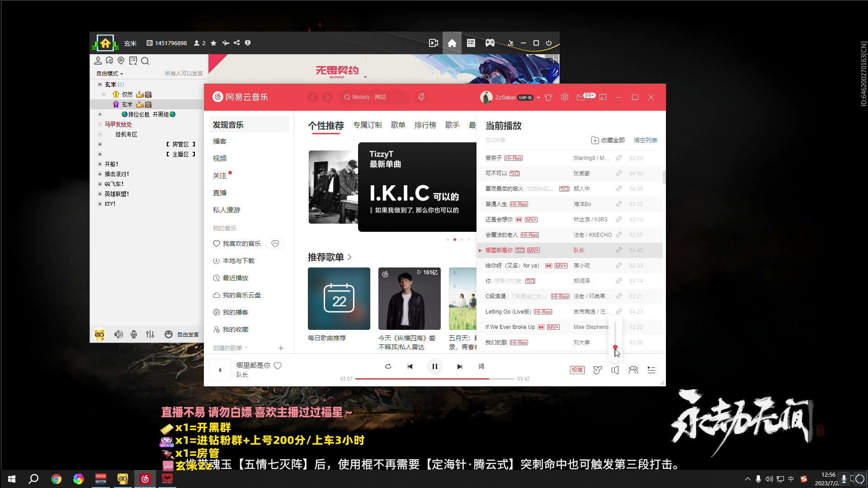Go forward with the right arrow button
The height and width of the screenshot is (488, 868).
[328, 97]
